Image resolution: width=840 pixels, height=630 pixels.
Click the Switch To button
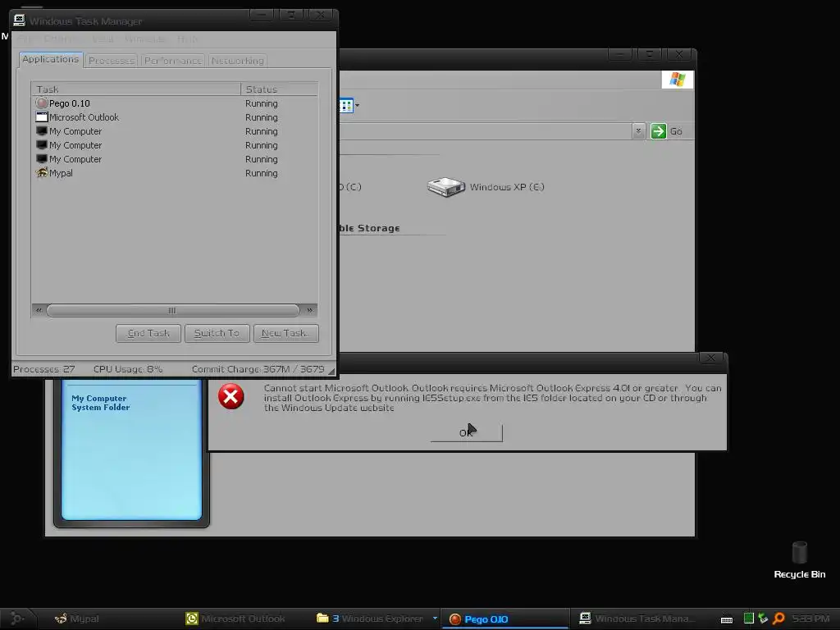tap(217, 333)
